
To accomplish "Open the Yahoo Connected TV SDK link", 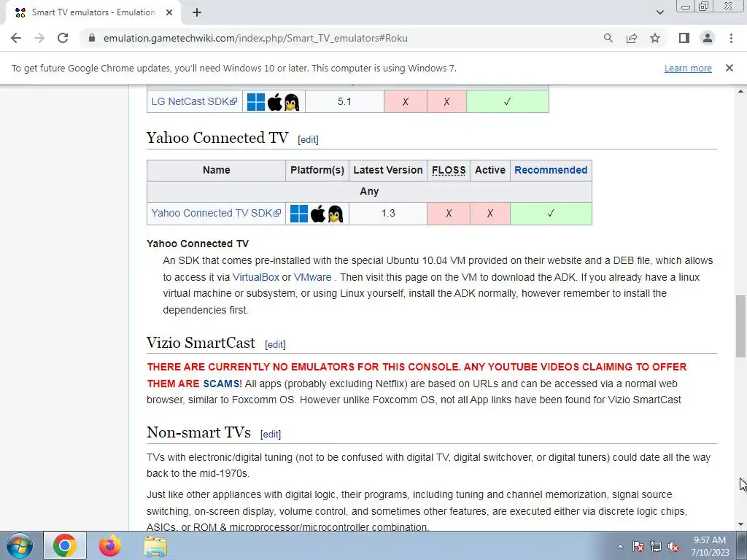I will coord(216,213).
